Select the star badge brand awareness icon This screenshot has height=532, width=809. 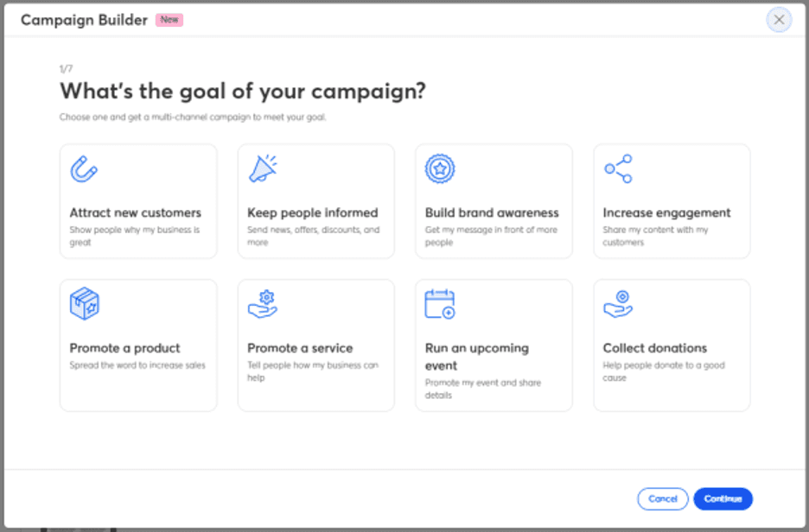click(x=440, y=169)
